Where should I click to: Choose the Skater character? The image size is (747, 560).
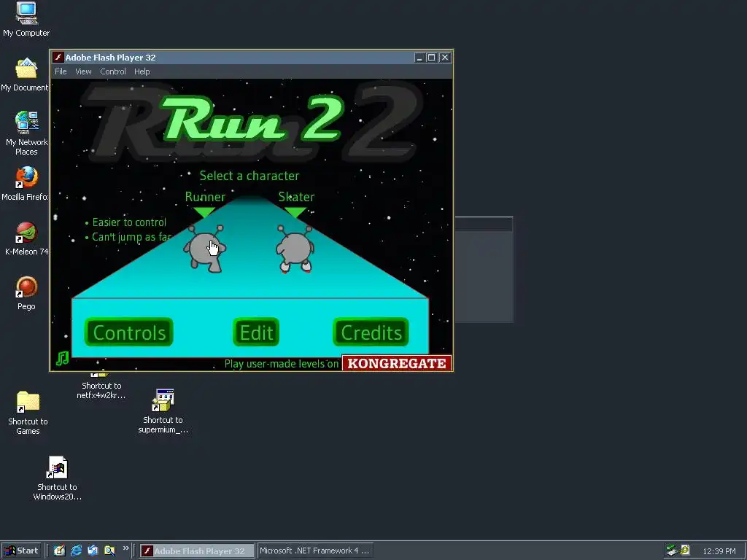(295, 249)
